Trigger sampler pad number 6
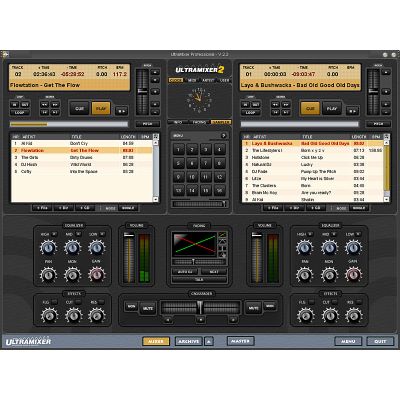Image resolution: width=400 pixels, height=400 pixels. point(192,163)
